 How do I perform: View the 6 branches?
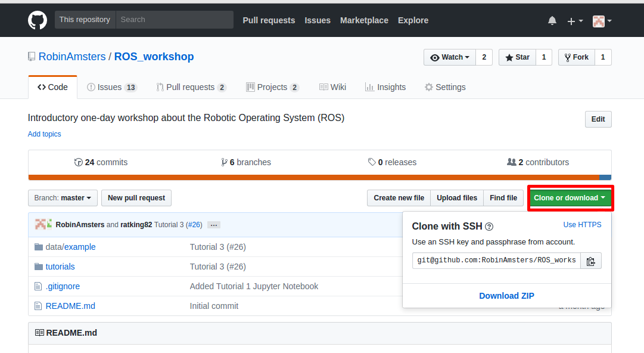click(x=246, y=162)
